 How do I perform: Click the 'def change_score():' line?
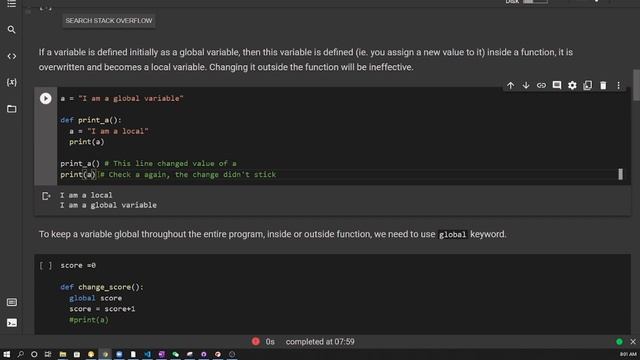(102, 287)
